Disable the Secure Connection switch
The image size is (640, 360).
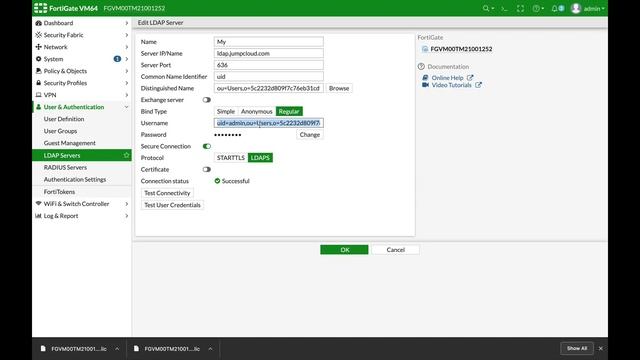(207, 146)
